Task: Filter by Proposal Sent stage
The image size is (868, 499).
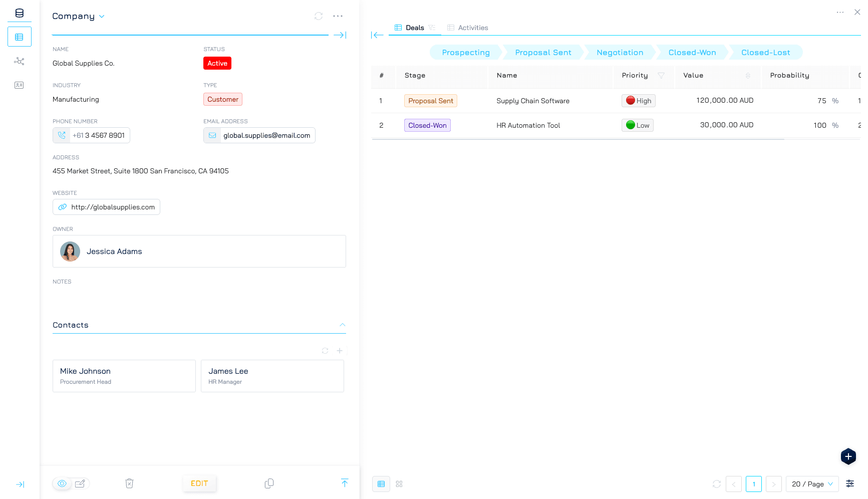Action: (x=543, y=53)
